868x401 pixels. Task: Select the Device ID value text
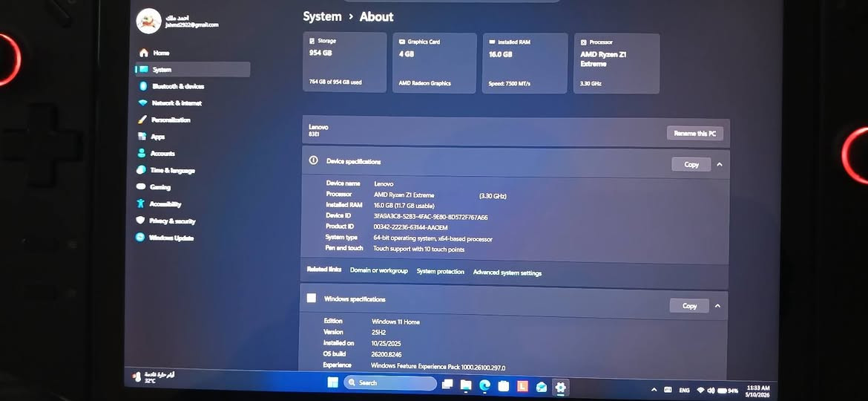431,217
